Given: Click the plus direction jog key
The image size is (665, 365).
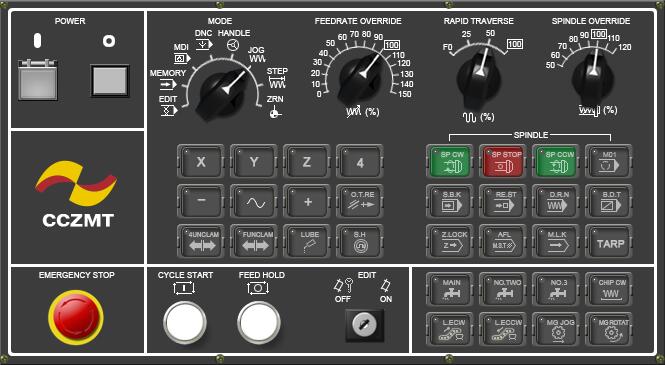Looking at the screenshot, I should click(x=307, y=201).
